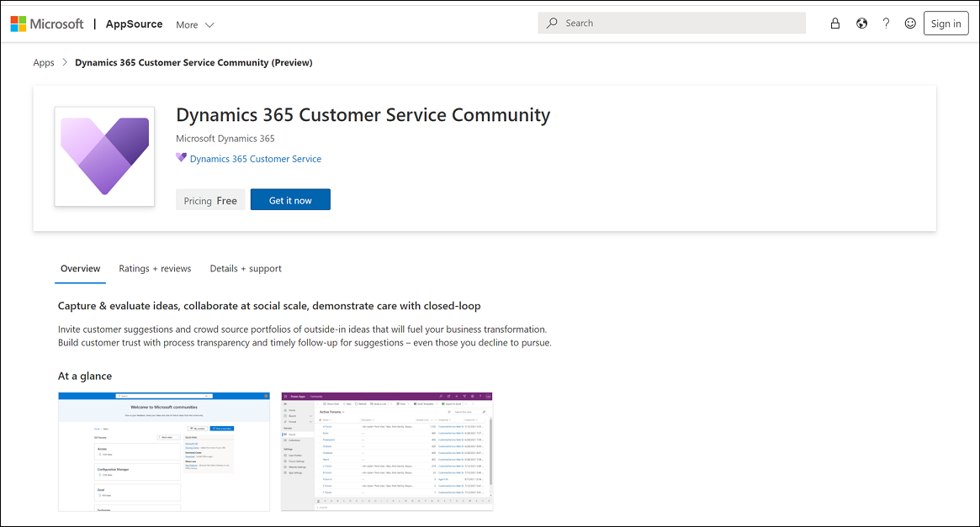Click the AppSource header label
Image resolution: width=980 pixels, height=527 pixels.
click(x=134, y=24)
